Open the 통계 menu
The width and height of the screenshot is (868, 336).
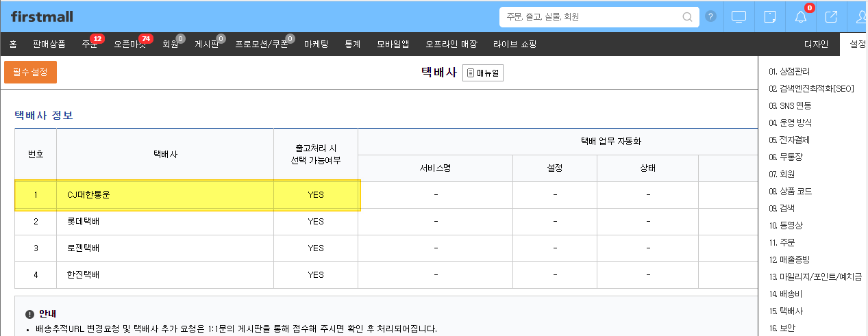click(353, 44)
